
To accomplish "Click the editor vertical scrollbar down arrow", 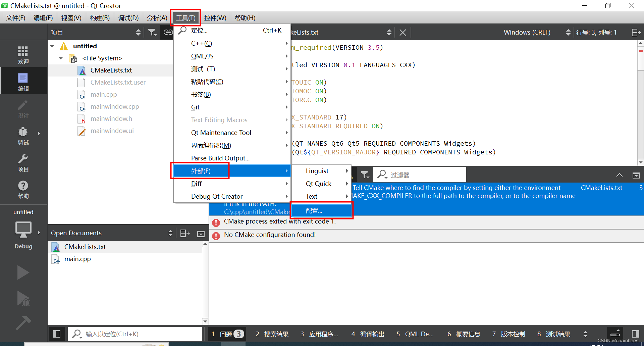I will coord(641,162).
